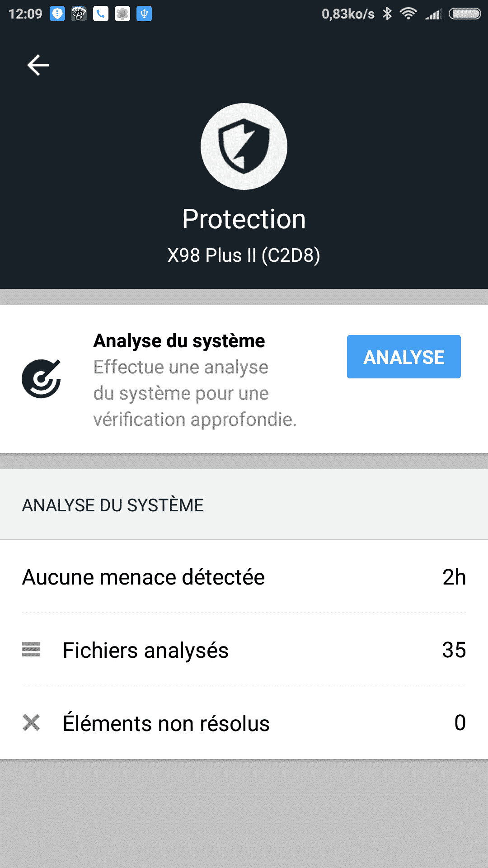Tap the Fichiers analysés list icon
This screenshot has height=868, width=488.
coord(31,650)
